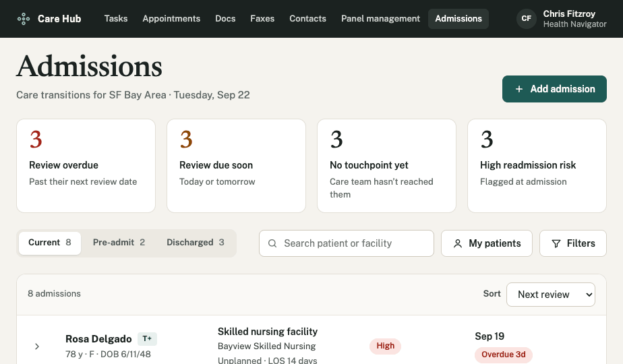Click Rosa Delgado's name
The image size is (623, 364).
pos(98,339)
